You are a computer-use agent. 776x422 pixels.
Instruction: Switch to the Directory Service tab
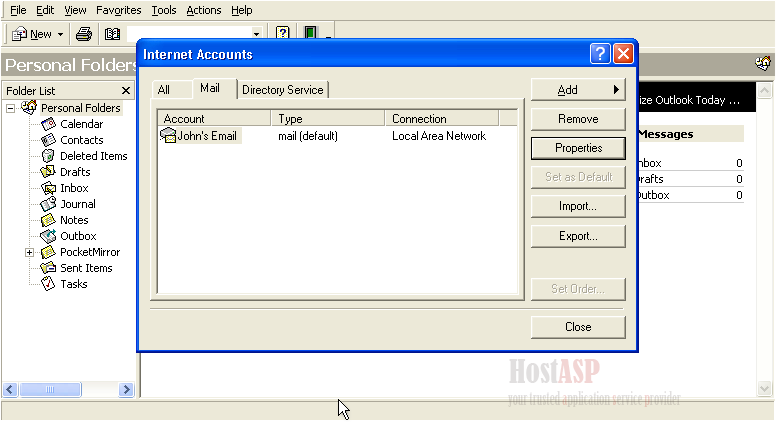[x=283, y=90]
